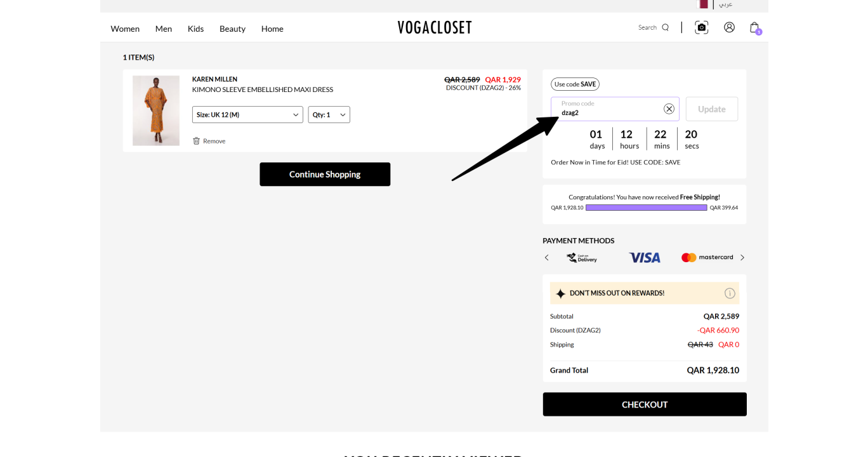Open the shopping bag icon
This screenshot has width=868, height=457.
[x=754, y=28]
